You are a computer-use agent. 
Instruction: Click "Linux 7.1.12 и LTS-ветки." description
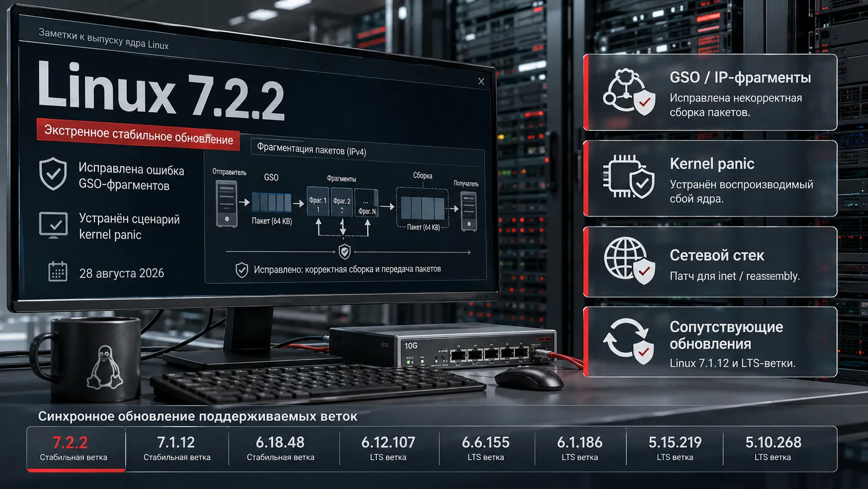[732, 363]
